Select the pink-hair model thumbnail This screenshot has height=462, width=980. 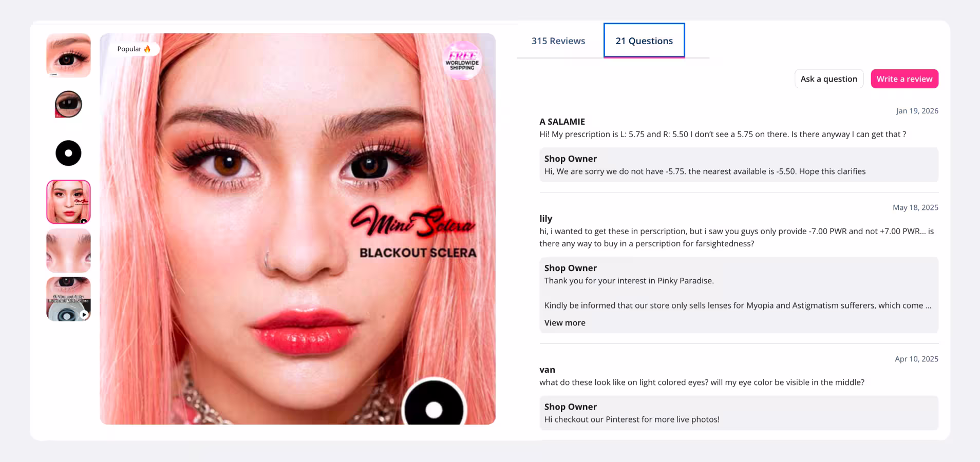[x=68, y=202]
